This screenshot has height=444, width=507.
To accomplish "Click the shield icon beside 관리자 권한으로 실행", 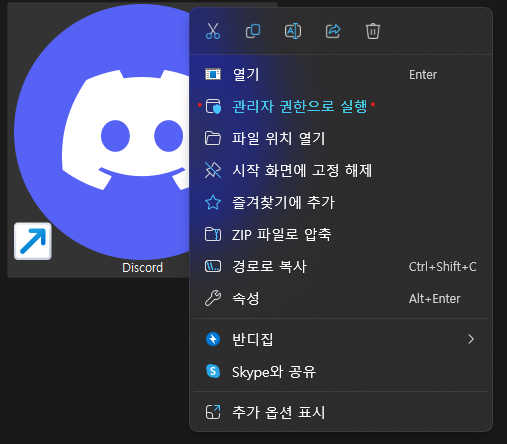I will coord(213,106).
